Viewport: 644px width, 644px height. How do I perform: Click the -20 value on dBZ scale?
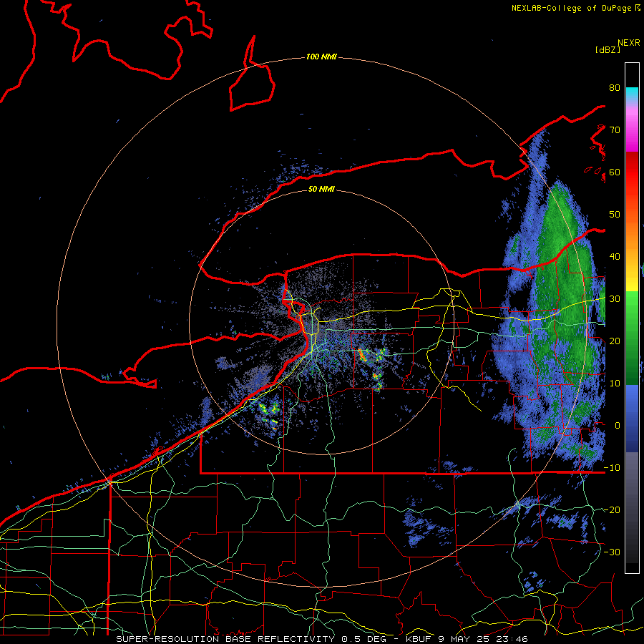coord(612,510)
